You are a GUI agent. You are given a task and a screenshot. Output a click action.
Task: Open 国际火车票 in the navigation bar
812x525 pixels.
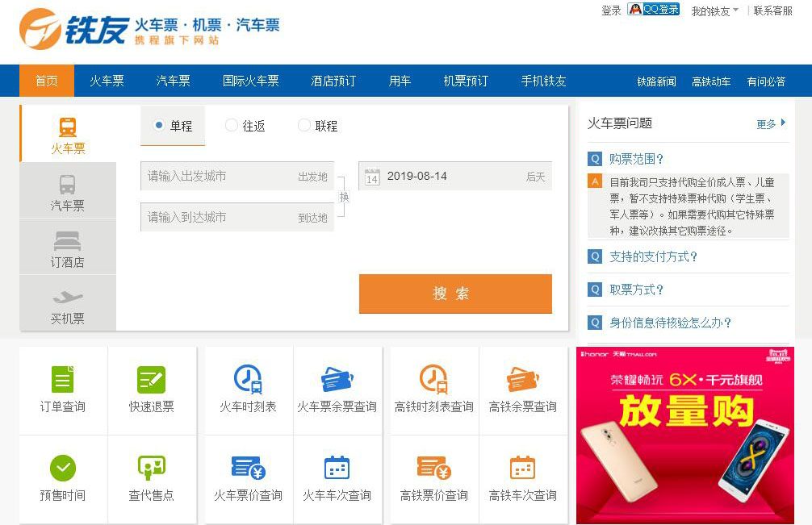(x=250, y=81)
